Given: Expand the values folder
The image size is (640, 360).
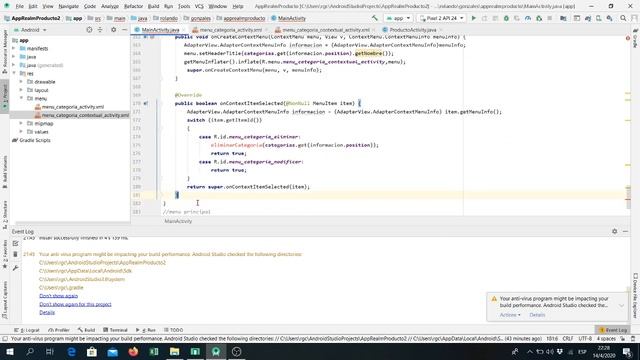Looking at the screenshot, I should pyautogui.click(x=21, y=132).
